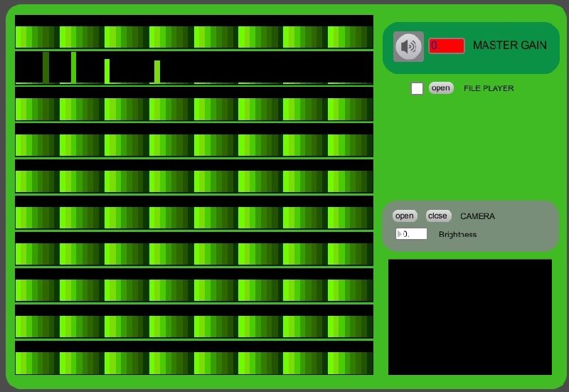Click the last gradient block in the third row

349,109
